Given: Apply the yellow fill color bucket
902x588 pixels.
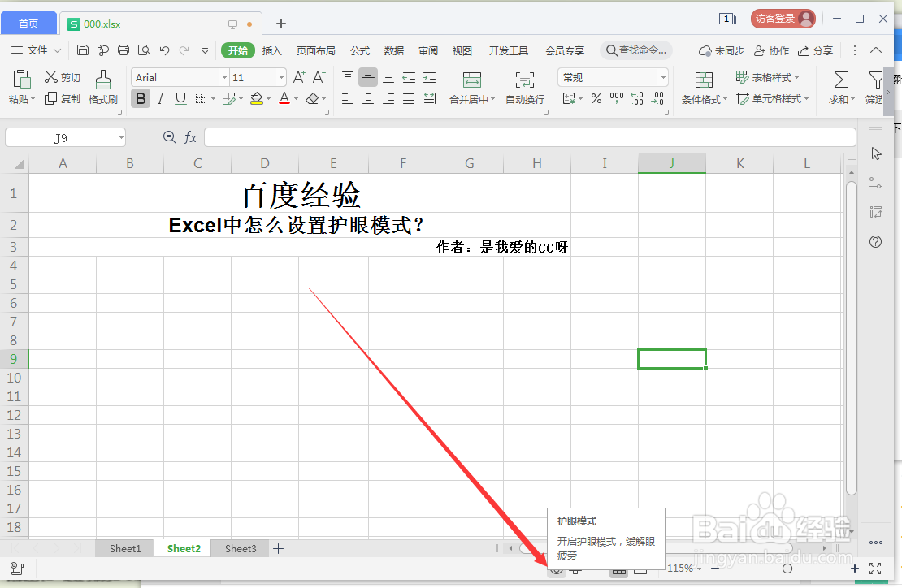Looking at the screenshot, I should (x=257, y=99).
